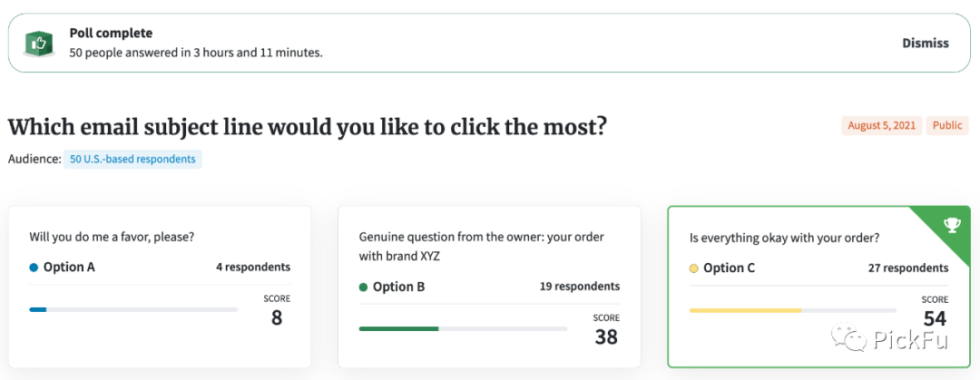Click the winner trophy icon on Option C
Screen dimensions: 980x380
point(952,226)
